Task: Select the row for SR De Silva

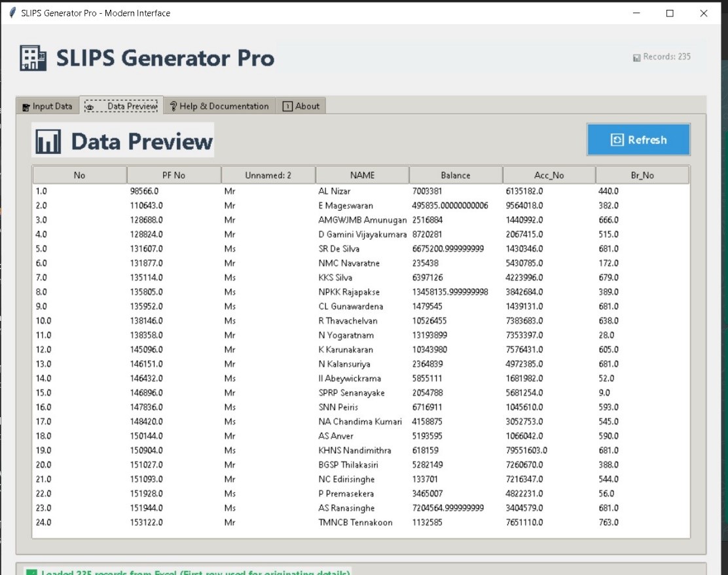Action: click(338, 249)
